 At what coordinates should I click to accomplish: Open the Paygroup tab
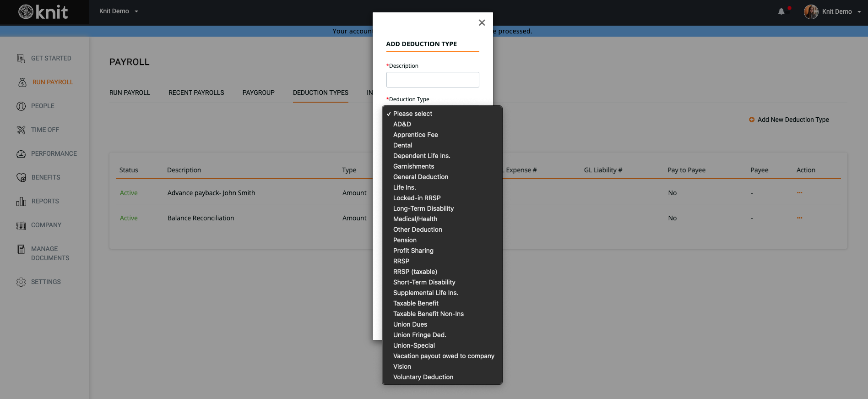coord(259,93)
